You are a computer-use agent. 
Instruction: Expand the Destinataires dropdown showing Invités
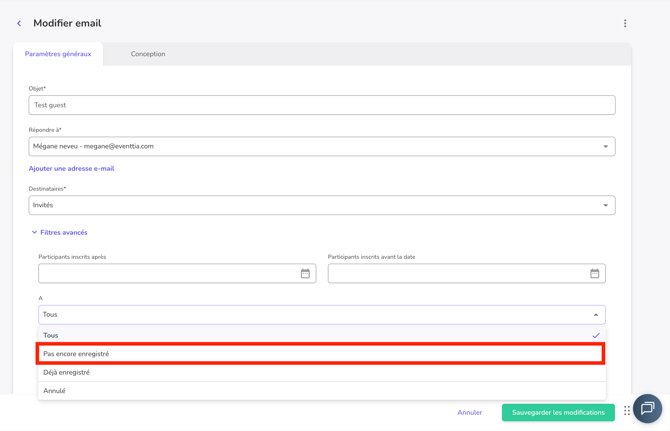(321, 205)
